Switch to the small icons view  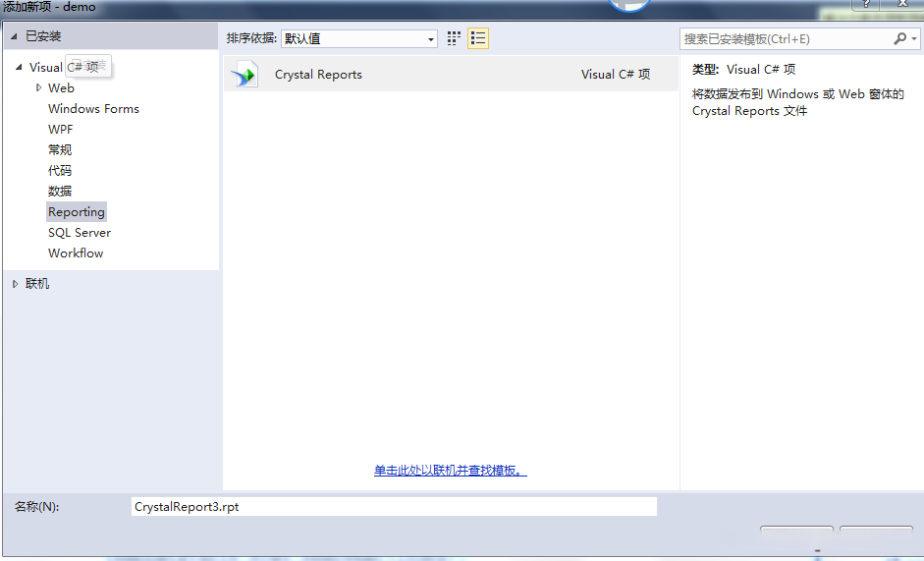[453, 38]
